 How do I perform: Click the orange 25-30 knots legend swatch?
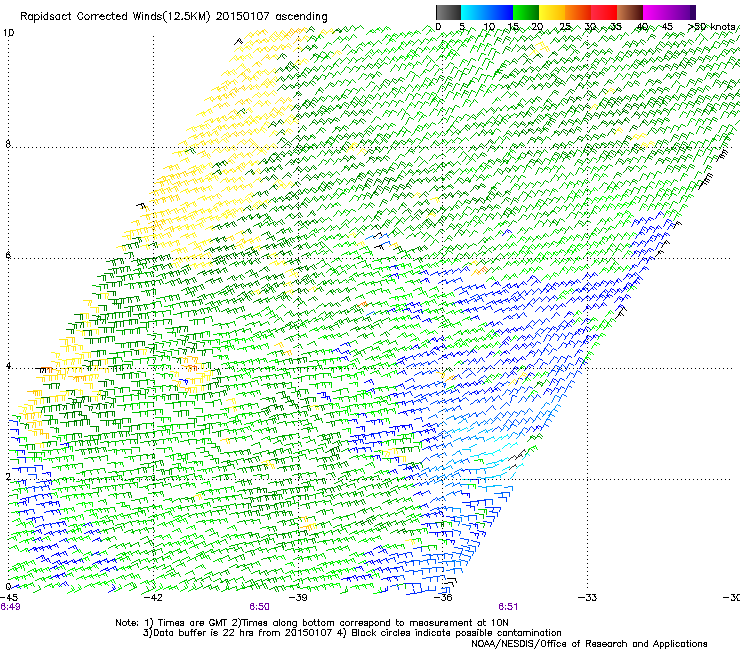pos(578,12)
